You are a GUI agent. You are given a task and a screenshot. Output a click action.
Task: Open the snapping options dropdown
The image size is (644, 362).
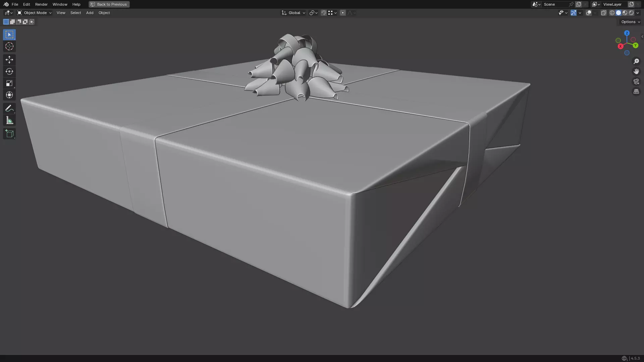pyautogui.click(x=332, y=13)
